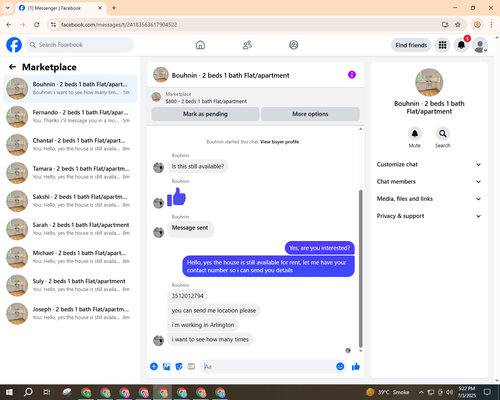Open Joseph conversation in list
Viewport: 500px width, 400px height.
pyautogui.click(x=70, y=314)
